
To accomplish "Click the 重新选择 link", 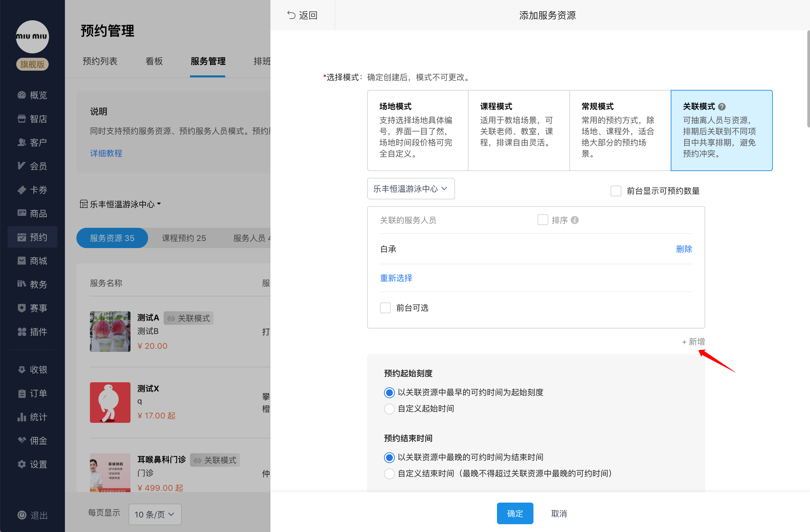I will point(396,278).
